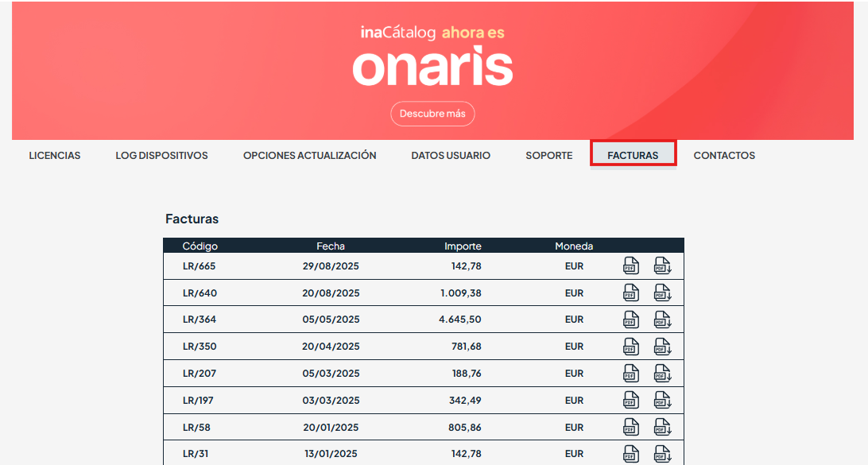The width and height of the screenshot is (868, 465).
Task: View PDF for invoice LR/665
Action: point(631,265)
